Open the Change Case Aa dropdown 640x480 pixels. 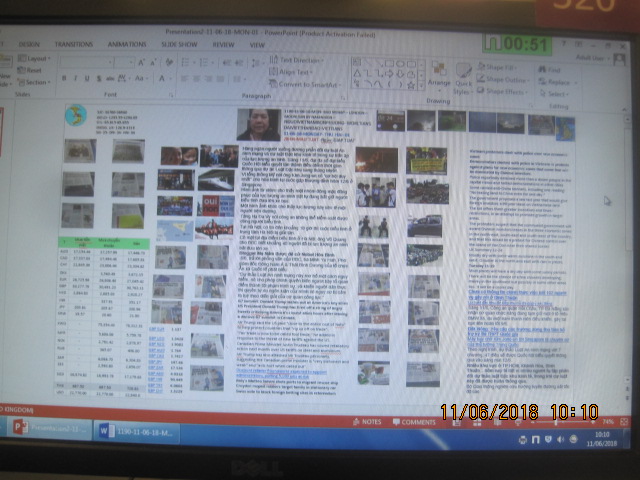141,78
